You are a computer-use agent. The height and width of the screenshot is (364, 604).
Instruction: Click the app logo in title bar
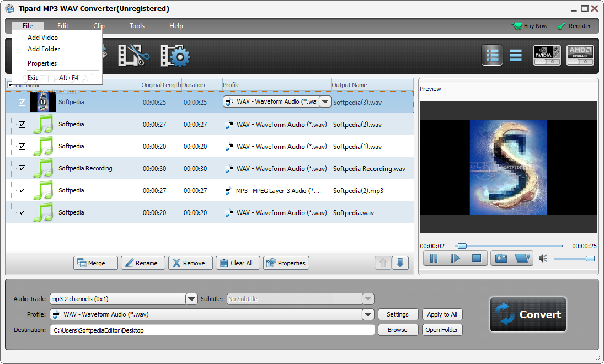(x=9, y=8)
